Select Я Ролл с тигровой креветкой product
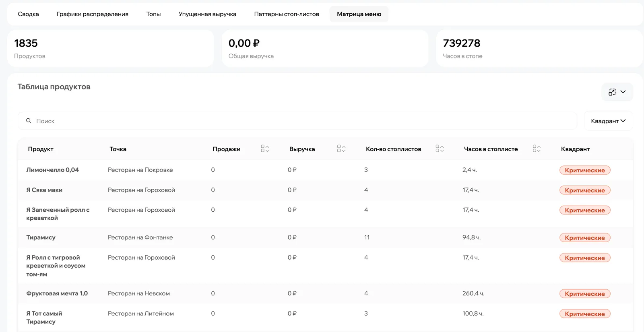 pos(56,266)
